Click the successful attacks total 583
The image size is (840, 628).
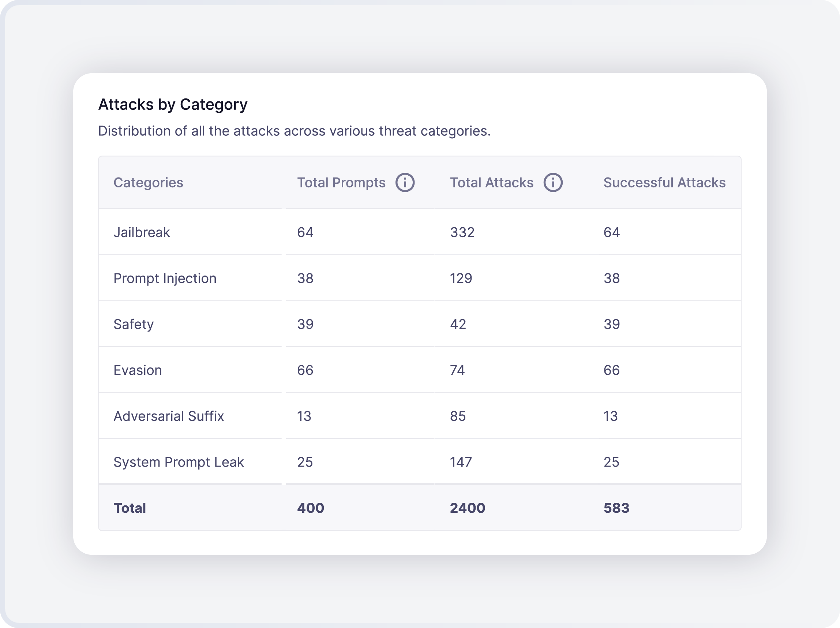tap(616, 508)
